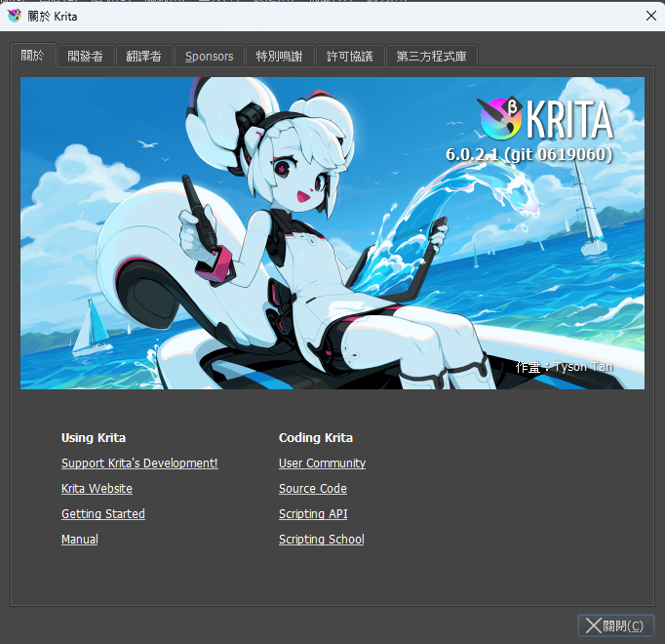The image size is (665, 644).
Task: Switch to the 許可協議 tab
Action: tap(350, 56)
